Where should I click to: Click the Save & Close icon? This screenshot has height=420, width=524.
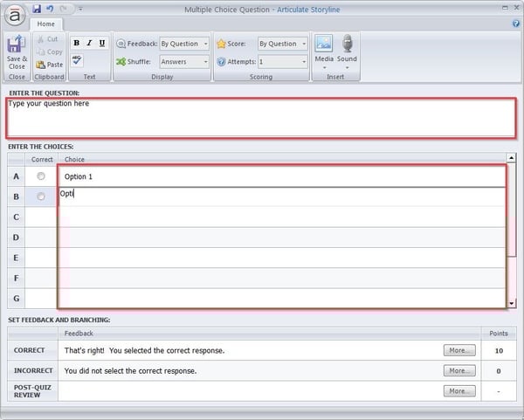16,44
